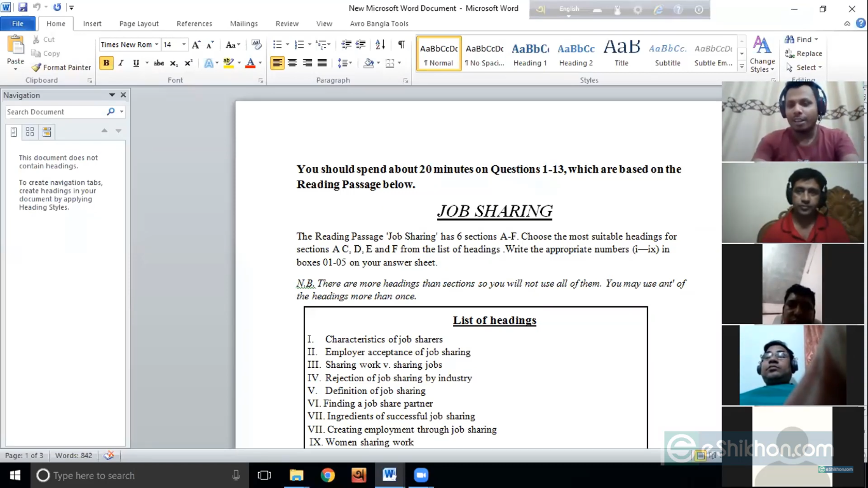The height and width of the screenshot is (488, 868).
Task: Click the Grow Font icon
Action: 196,44
